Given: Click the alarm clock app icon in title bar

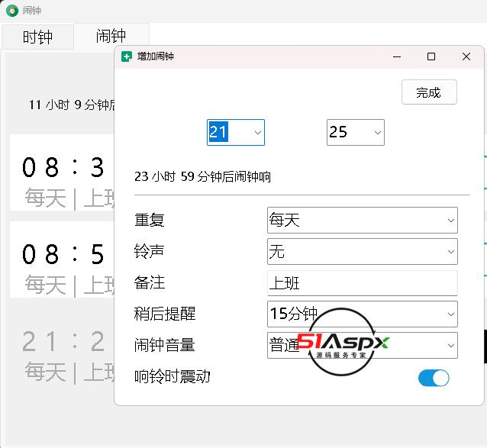Looking at the screenshot, I should [x=12, y=11].
